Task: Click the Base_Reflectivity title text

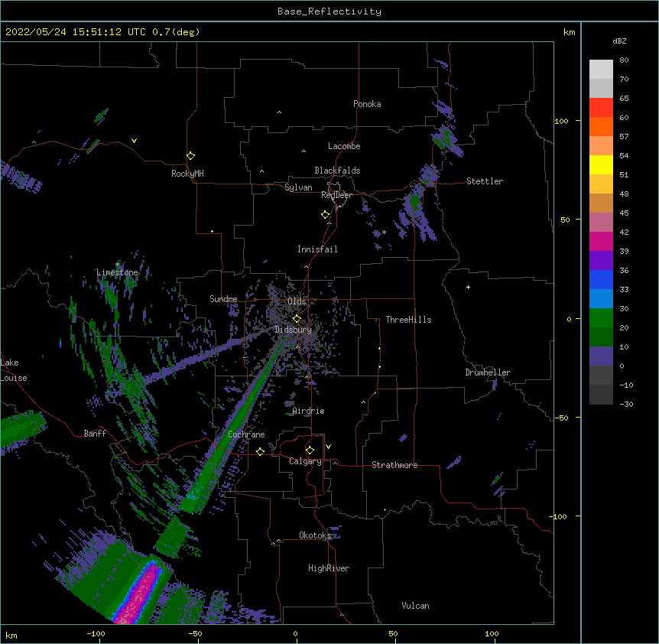Action: (x=329, y=11)
